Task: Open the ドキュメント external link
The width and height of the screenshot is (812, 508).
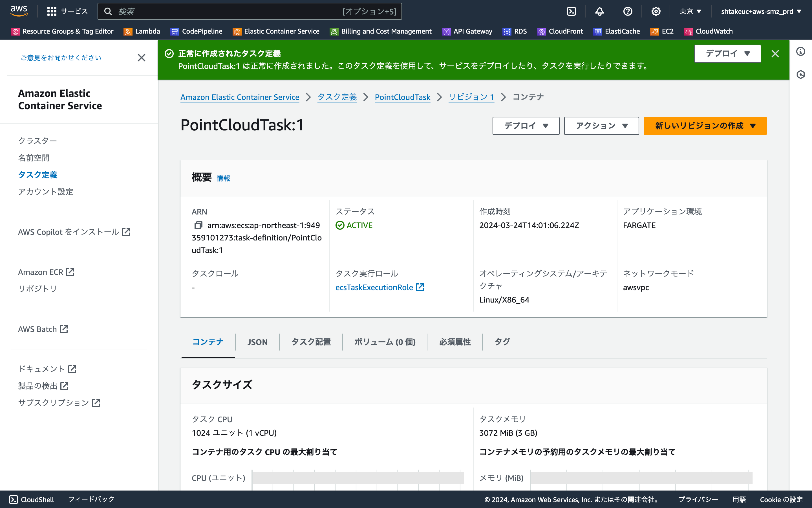Action: pyautogui.click(x=47, y=369)
